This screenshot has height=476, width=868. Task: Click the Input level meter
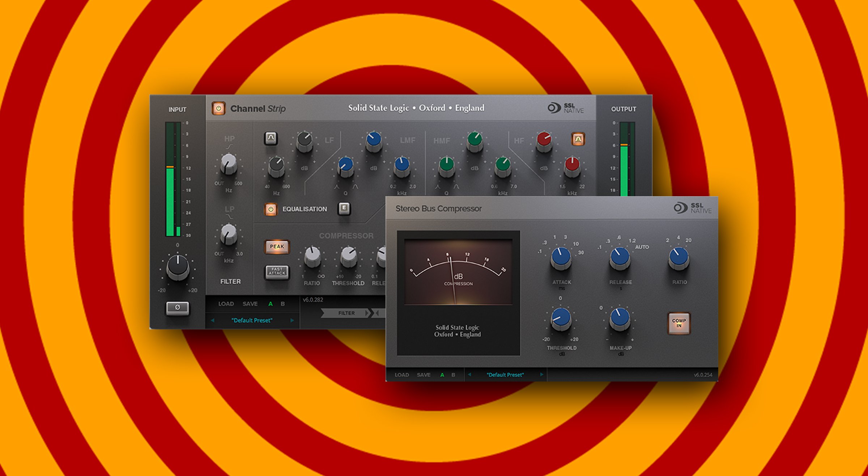pyautogui.click(x=173, y=179)
